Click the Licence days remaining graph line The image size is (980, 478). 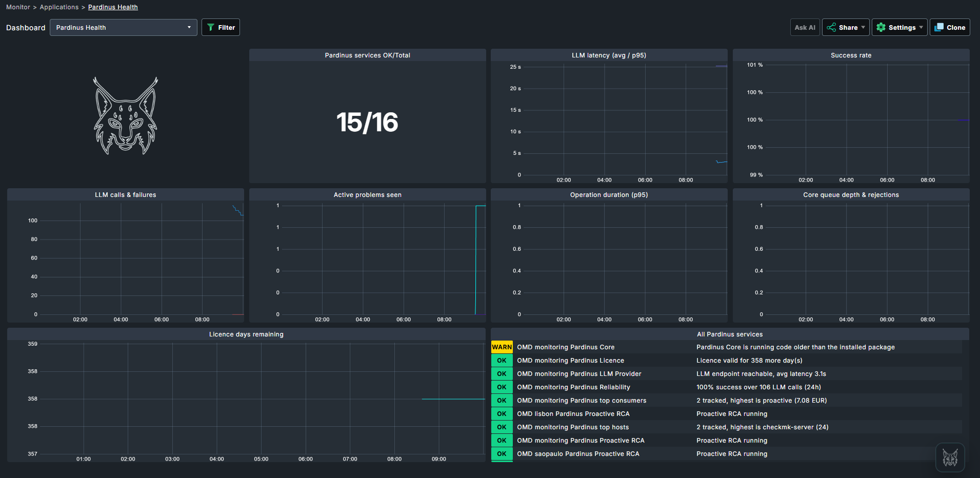pos(453,399)
